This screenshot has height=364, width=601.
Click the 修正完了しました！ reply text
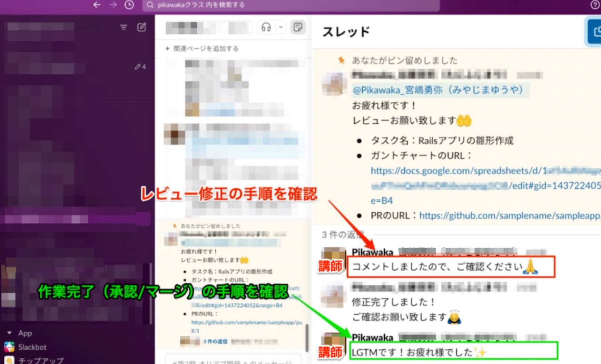(394, 302)
